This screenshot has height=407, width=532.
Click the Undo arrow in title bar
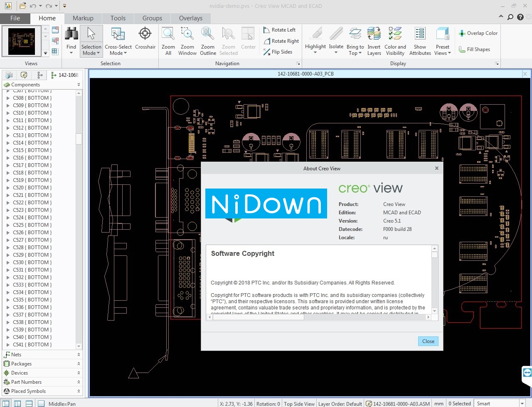pyautogui.click(x=33, y=6)
